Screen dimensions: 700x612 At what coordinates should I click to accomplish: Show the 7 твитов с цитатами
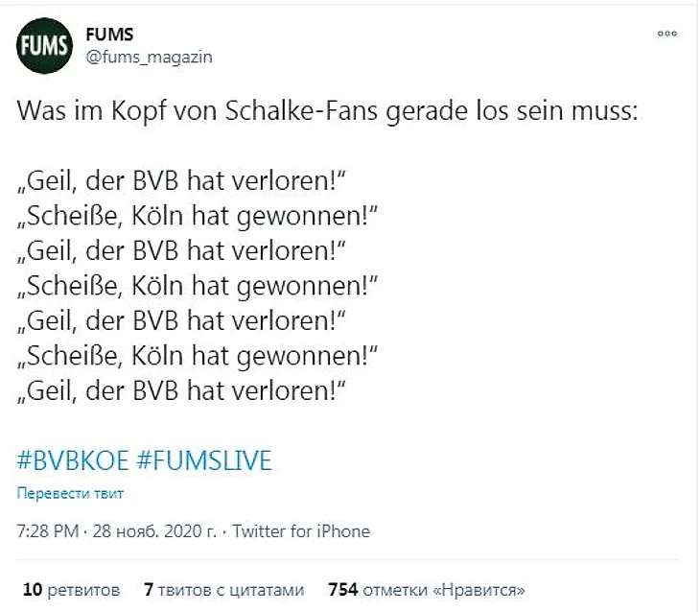[223, 589]
